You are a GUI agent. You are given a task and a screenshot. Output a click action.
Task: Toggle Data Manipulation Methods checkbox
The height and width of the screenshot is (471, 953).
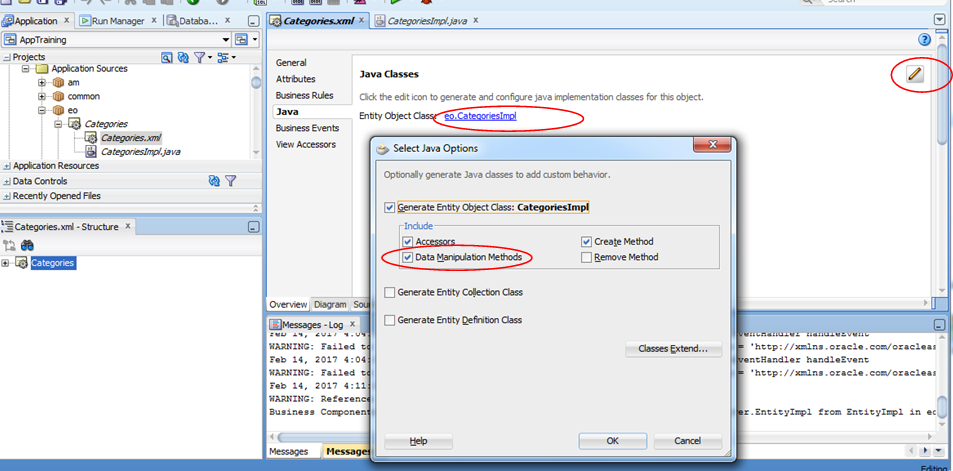point(407,257)
